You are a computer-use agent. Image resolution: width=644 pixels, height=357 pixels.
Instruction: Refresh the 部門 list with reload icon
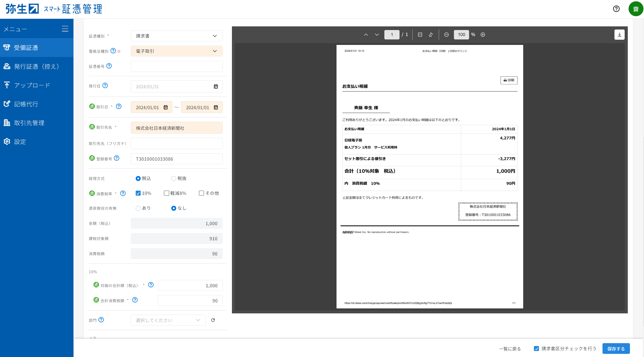pyautogui.click(x=213, y=320)
